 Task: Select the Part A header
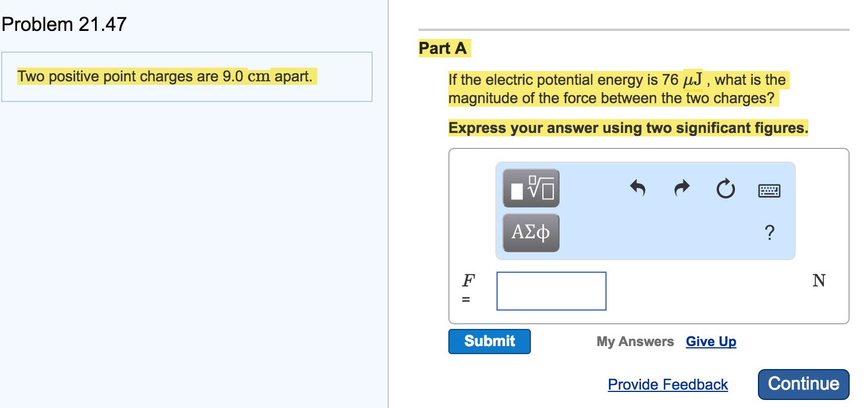pyautogui.click(x=443, y=49)
